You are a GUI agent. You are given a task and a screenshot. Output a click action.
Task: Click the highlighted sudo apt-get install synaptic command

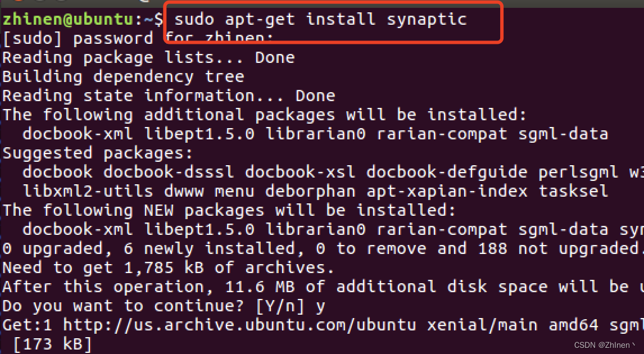[x=320, y=20]
